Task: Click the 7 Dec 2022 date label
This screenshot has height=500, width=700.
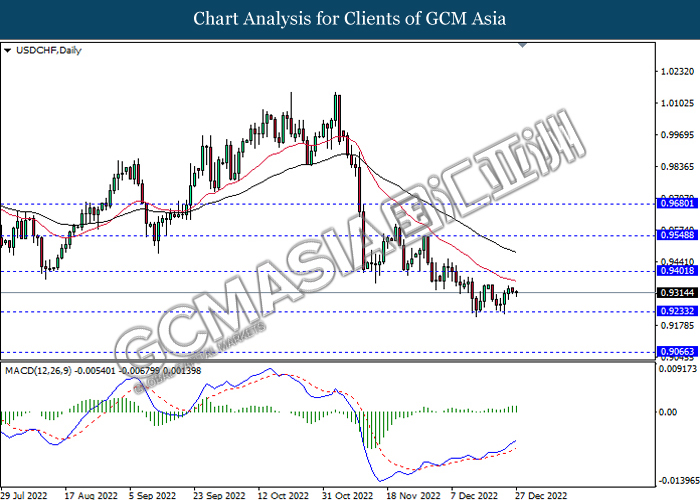Action: pyautogui.click(x=474, y=495)
